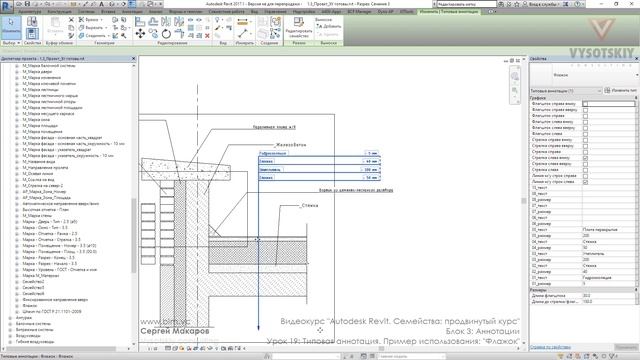Open the Архитектура ribbon tab

point(29,12)
